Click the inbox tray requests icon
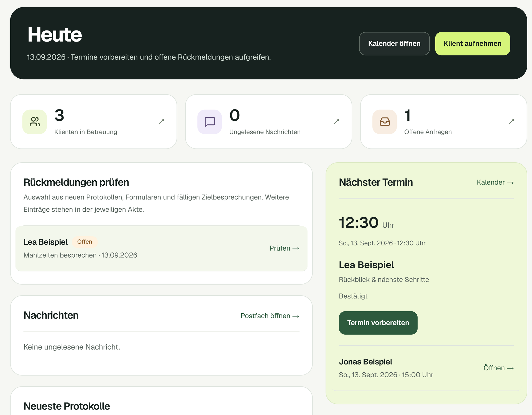 (x=385, y=122)
